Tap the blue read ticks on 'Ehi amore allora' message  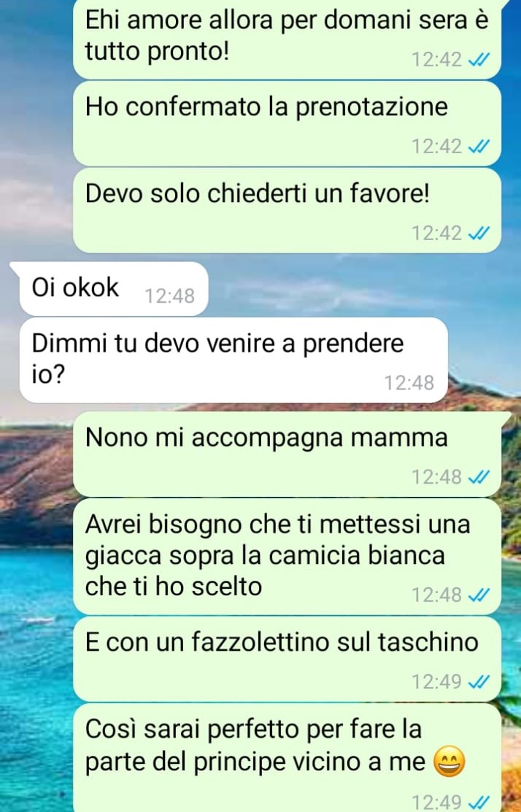click(x=479, y=61)
